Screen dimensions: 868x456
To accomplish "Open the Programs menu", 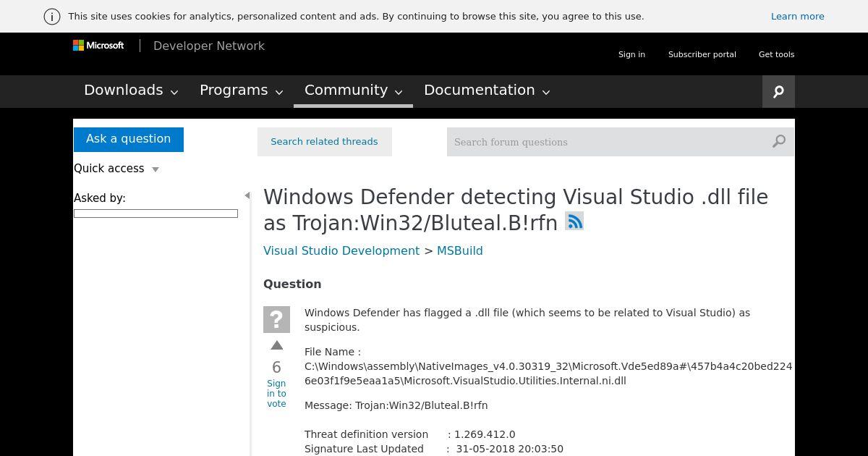I will (x=241, y=90).
